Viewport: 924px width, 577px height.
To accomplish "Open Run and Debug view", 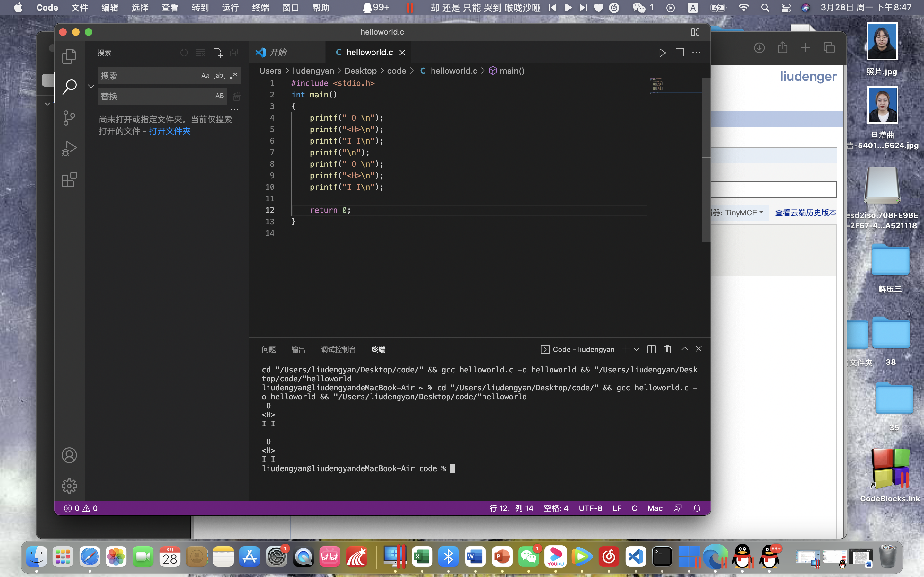I will click(x=69, y=149).
